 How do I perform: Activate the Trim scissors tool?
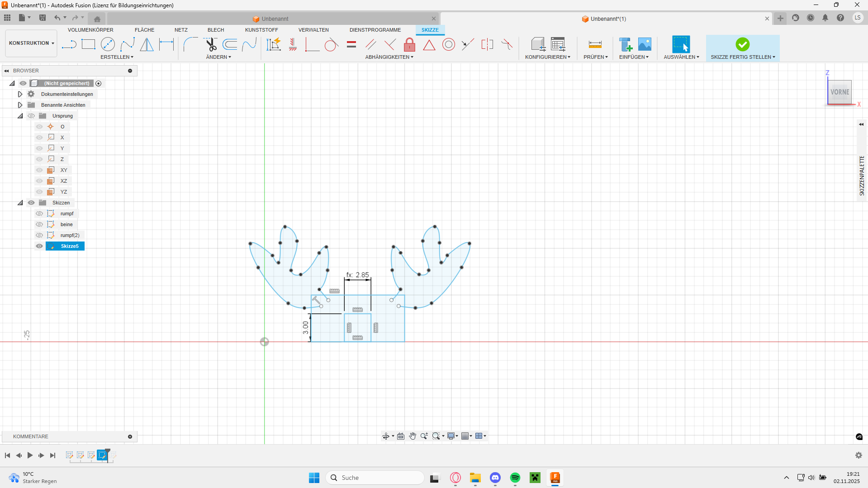pyautogui.click(x=211, y=44)
